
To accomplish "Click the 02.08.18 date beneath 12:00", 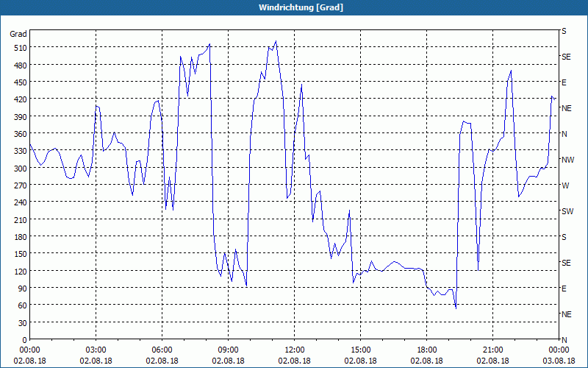I will coord(295,361).
